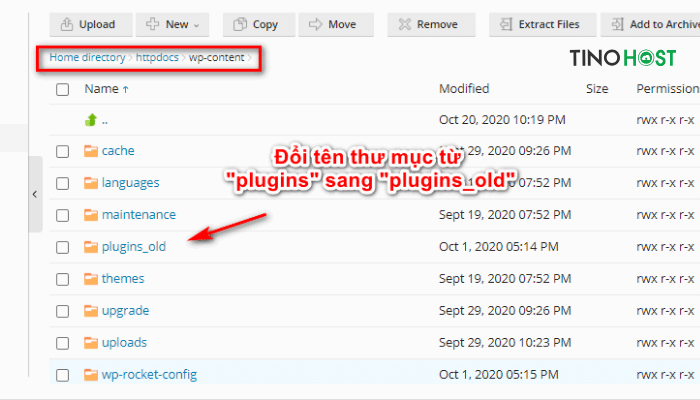Viewport: 700px width, 400px height.
Task: Click the cache folder icon
Action: pyautogui.click(x=91, y=151)
